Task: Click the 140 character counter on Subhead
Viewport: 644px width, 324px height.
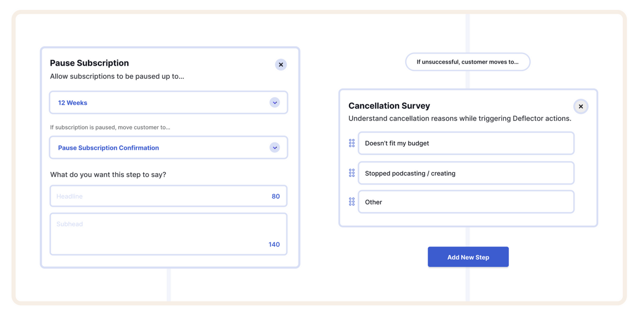Action: point(274,244)
